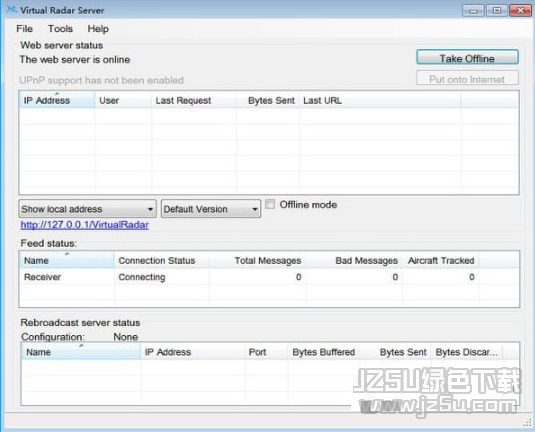
Task: Click the Configuration None value
Action: [x=126, y=337]
